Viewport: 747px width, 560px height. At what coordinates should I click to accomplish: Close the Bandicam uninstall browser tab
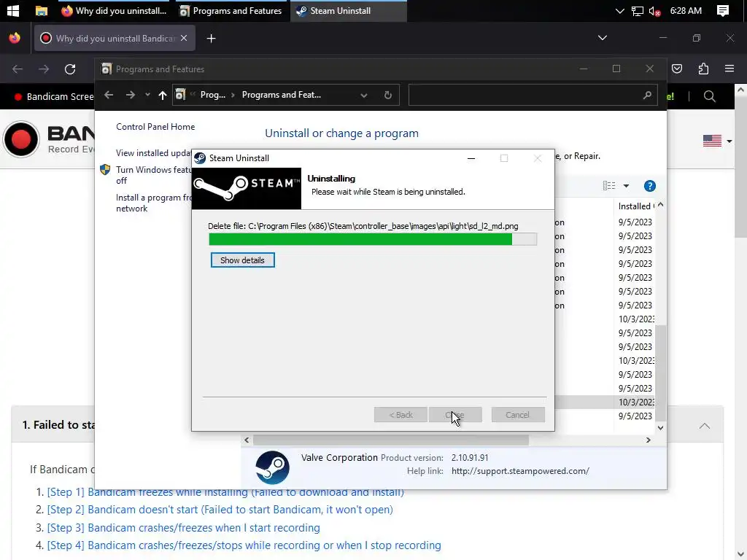(x=184, y=38)
